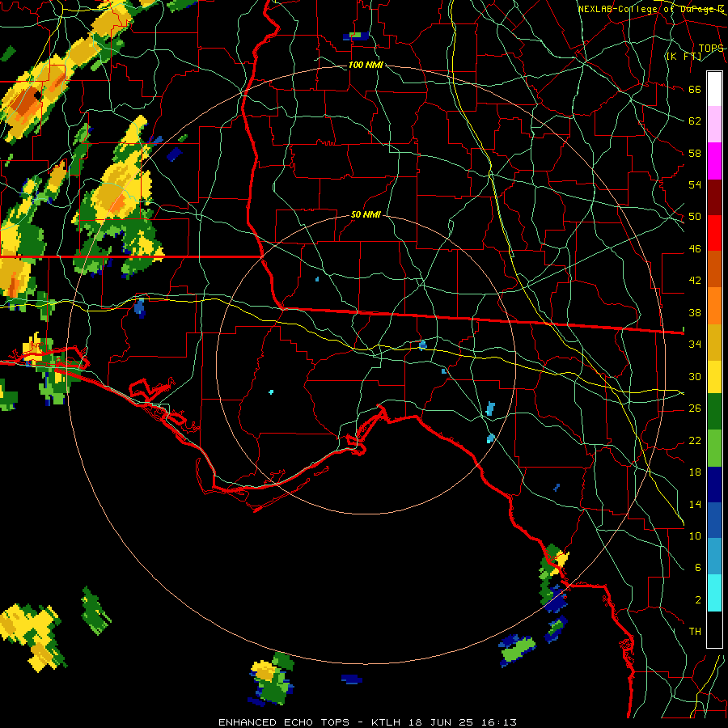Click the navy blue legend swatch
Image resolution: width=728 pixels, height=728 pixels.
click(x=714, y=485)
